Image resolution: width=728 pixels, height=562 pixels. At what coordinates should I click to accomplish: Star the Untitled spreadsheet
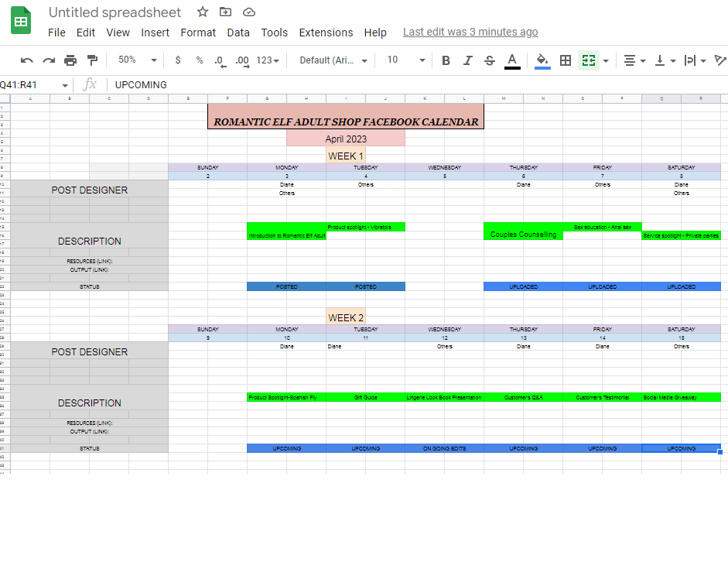coord(203,12)
